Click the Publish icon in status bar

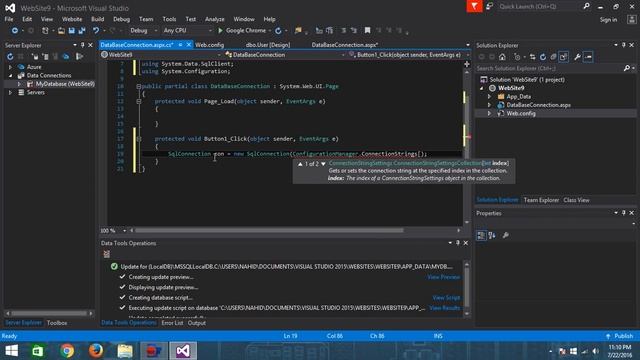pyautogui.click(x=608, y=336)
